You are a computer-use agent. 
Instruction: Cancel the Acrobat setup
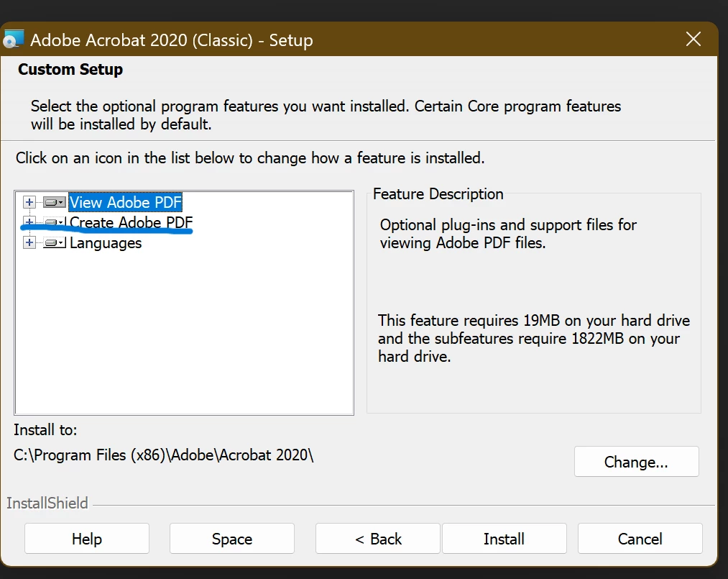click(640, 539)
